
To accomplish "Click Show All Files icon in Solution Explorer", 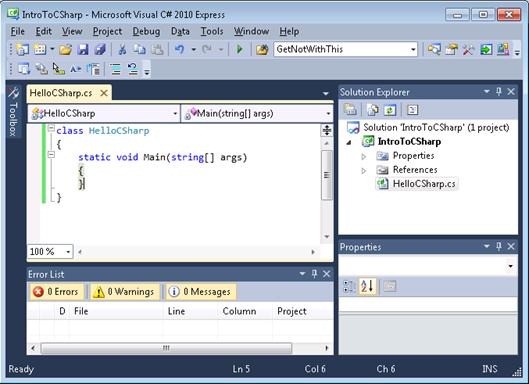I will (372, 110).
